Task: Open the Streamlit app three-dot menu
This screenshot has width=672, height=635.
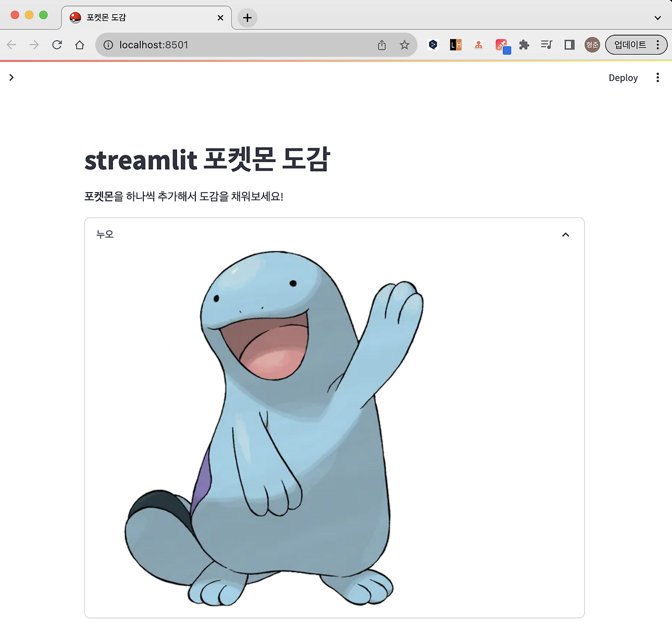Action: point(657,77)
